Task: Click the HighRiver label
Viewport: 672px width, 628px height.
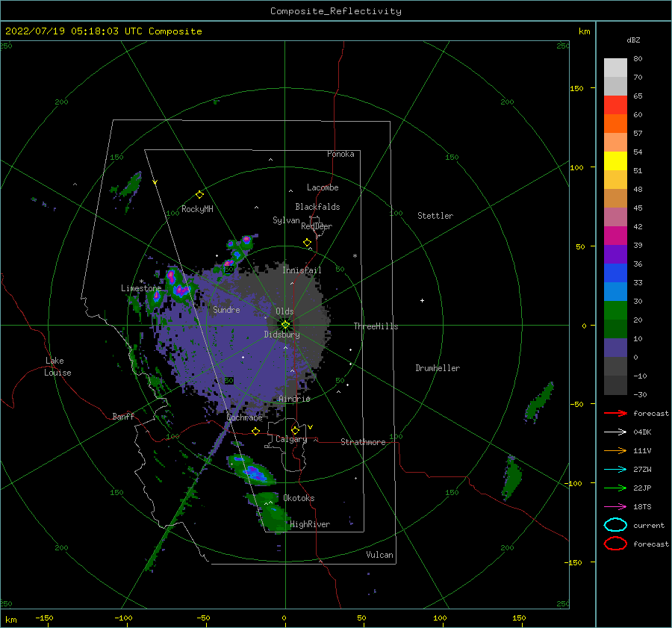Action: (310, 524)
